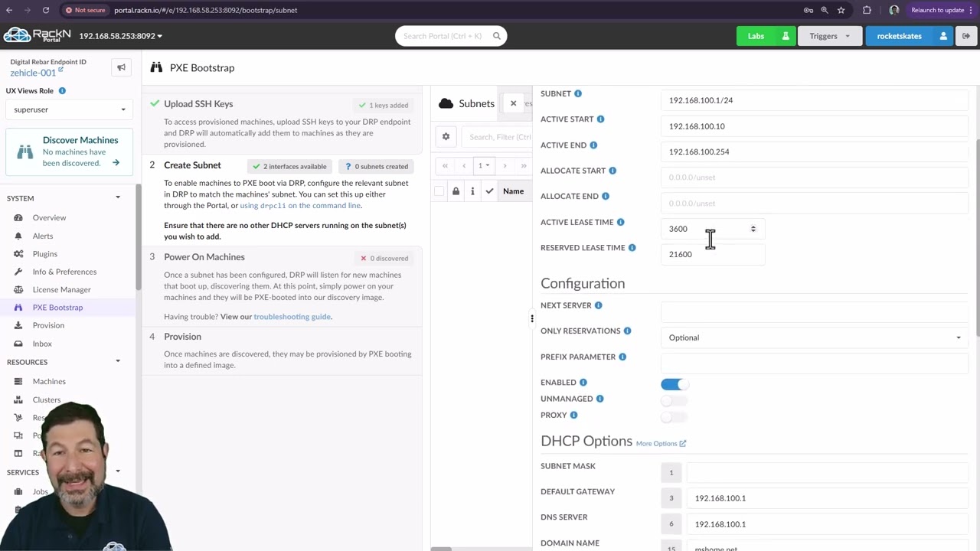Viewport: 980px width, 551px height.
Task: Open More Options link for DHCP
Action: click(661, 443)
